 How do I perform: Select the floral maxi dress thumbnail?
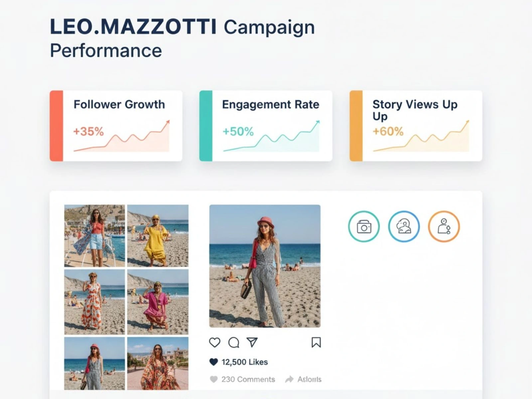pos(94,302)
